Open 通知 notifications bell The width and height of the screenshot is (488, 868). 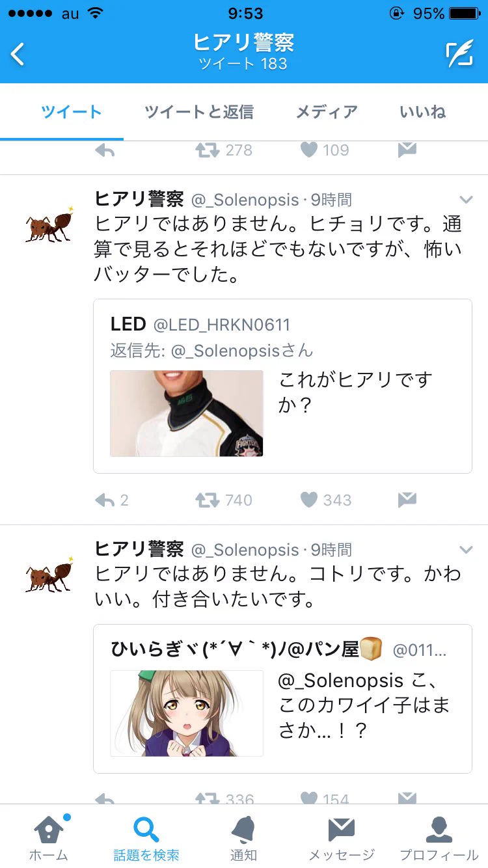pyautogui.click(x=243, y=837)
